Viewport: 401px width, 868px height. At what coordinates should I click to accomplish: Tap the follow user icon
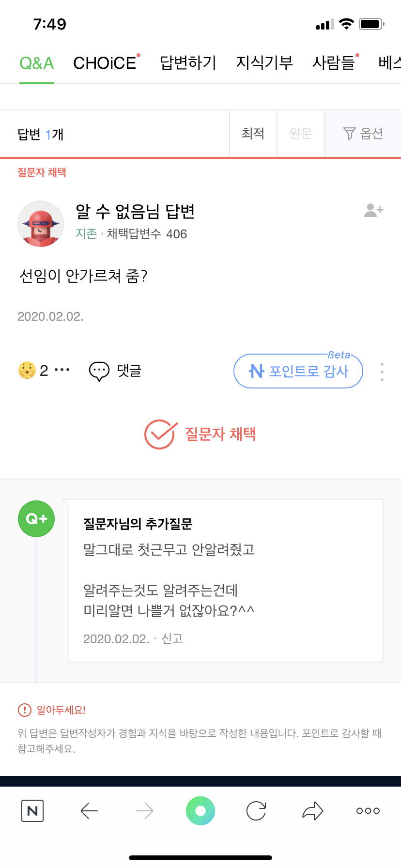pyautogui.click(x=373, y=210)
